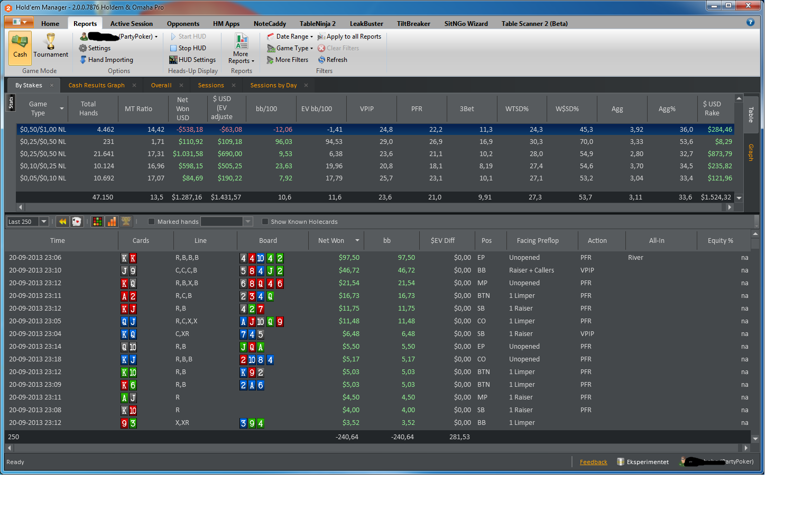
Task: Open Settings gear option
Action: 95,48
